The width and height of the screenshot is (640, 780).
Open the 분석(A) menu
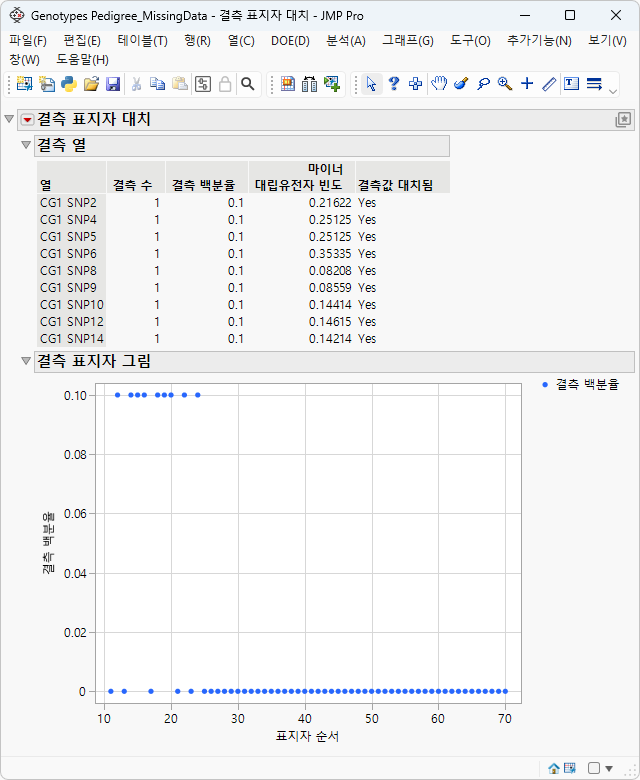point(346,41)
